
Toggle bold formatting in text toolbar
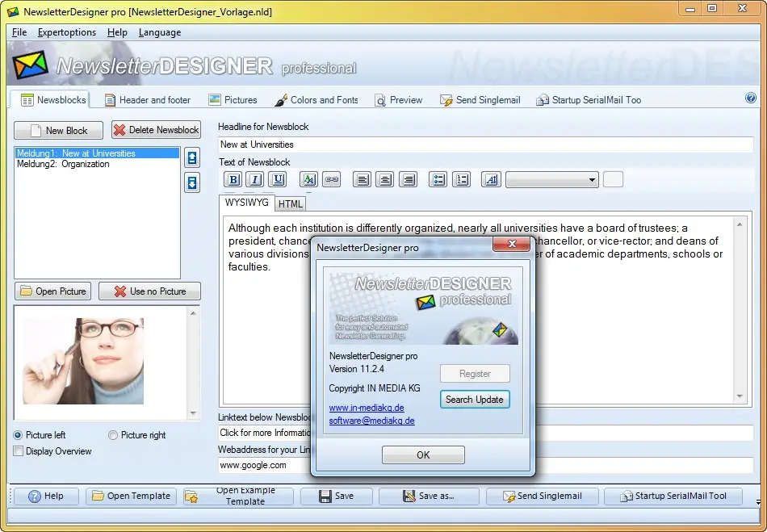(233, 179)
